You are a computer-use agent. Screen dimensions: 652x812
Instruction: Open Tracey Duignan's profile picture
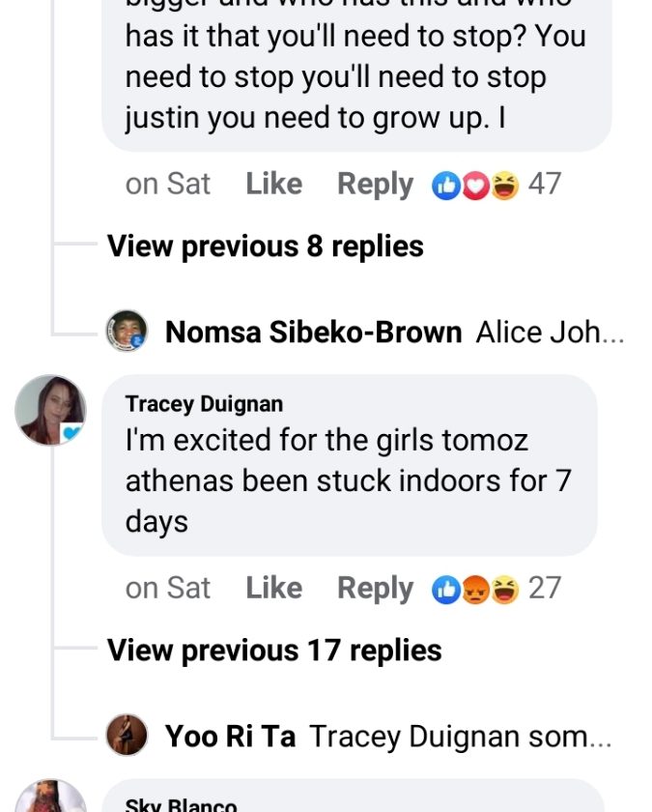coord(50,410)
